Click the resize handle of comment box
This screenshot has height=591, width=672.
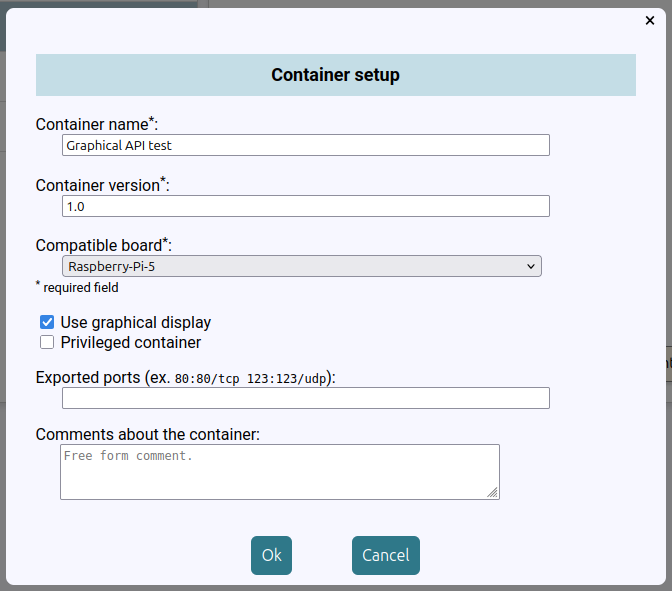(493, 493)
